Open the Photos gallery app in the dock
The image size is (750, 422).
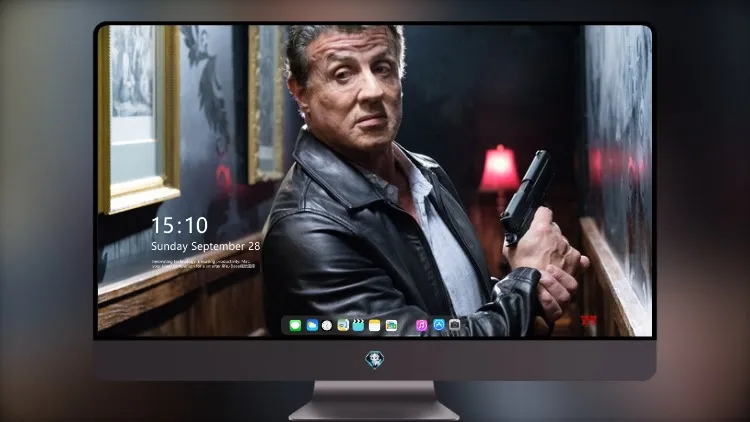[391, 326]
